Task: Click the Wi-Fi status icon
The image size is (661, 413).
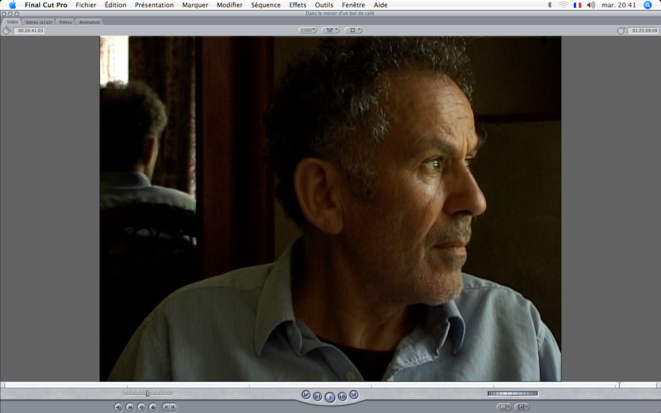Action: pyautogui.click(x=564, y=5)
